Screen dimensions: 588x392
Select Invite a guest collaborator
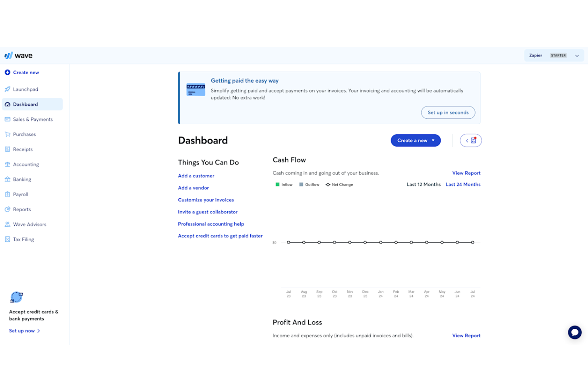(208, 212)
